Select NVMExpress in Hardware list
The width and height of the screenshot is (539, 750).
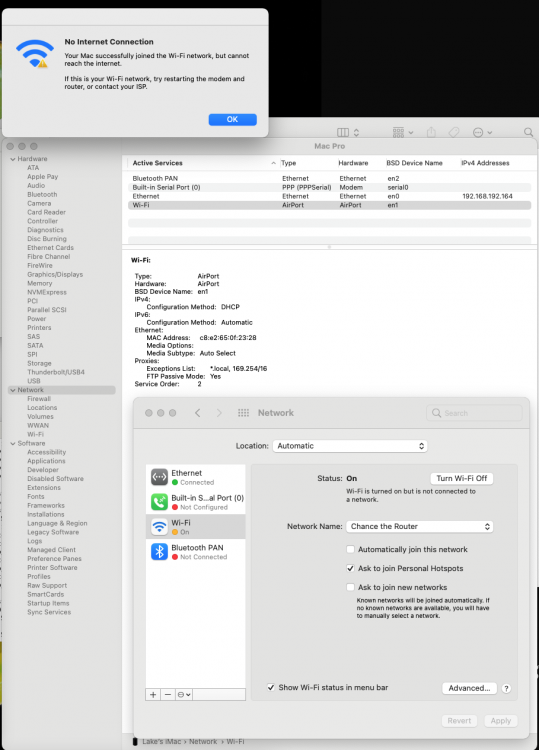pos(46,292)
